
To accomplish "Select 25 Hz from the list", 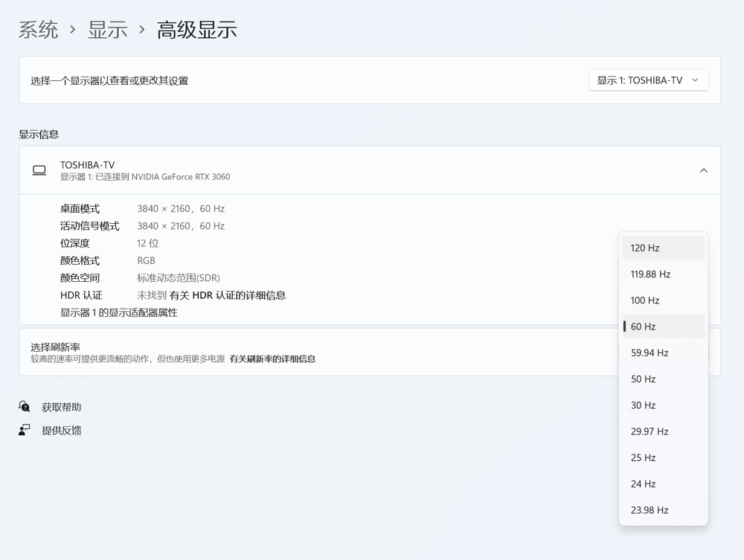I will click(662, 457).
